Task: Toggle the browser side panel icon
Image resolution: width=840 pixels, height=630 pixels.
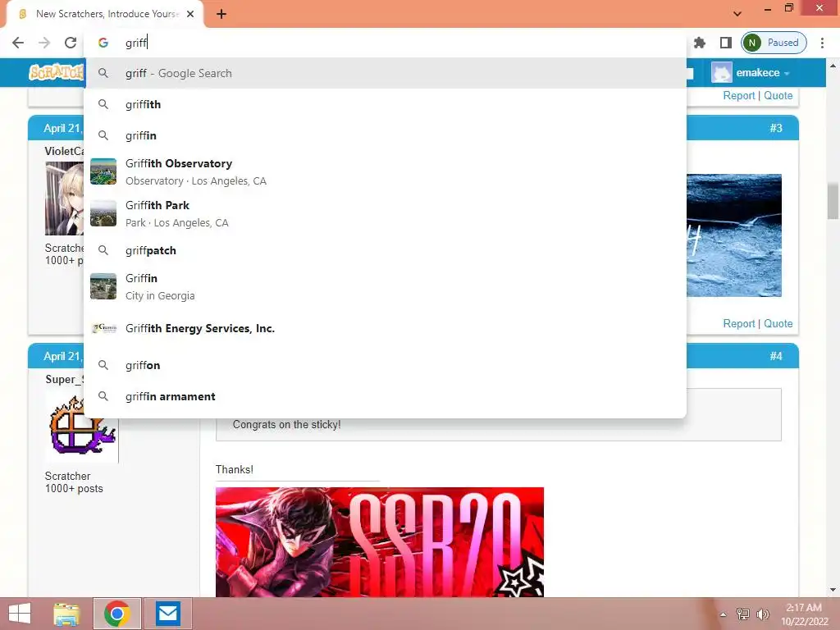Action: (726, 43)
